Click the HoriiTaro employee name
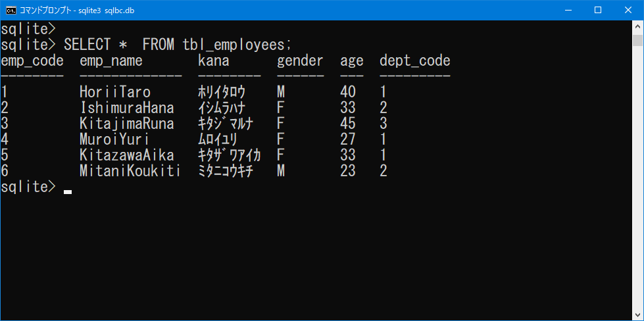 (115, 92)
